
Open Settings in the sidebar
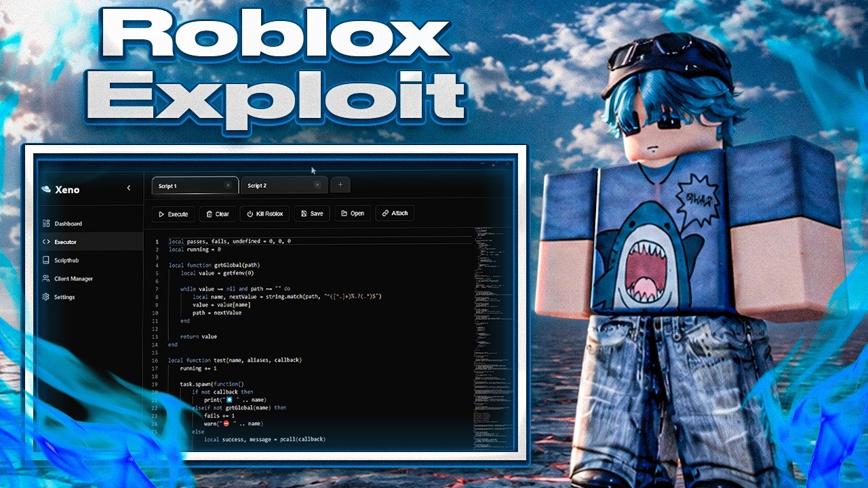point(90,297)
